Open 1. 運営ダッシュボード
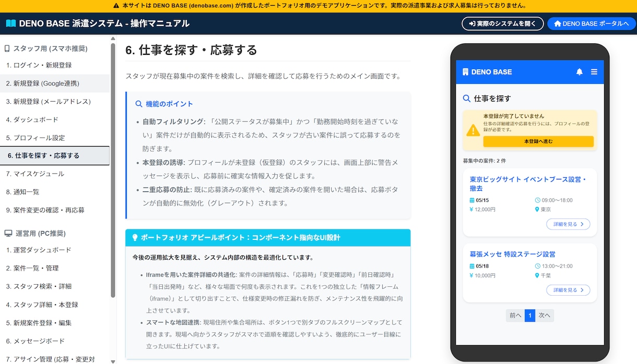Viewport: 637px width, 364px height. pyautogui.click(x=55, y=250)
